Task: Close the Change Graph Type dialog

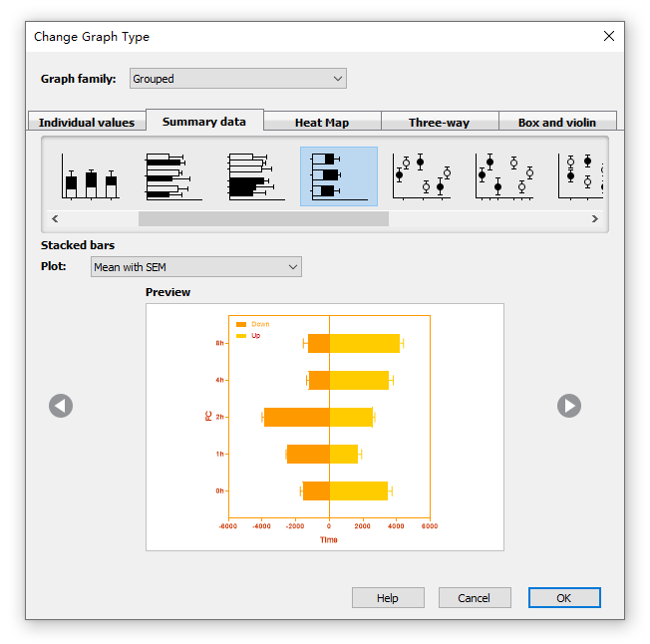Action: coord(609,37)
